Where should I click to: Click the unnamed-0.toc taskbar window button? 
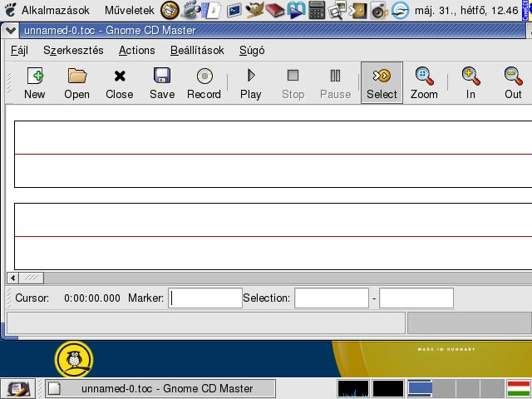(160, 388)
